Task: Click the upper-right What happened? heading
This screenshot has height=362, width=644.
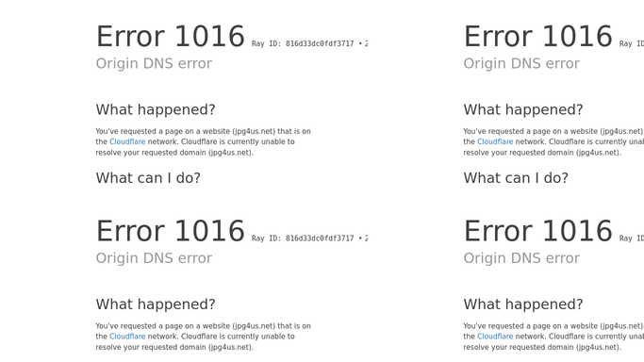Action: [x=523, y=109]
